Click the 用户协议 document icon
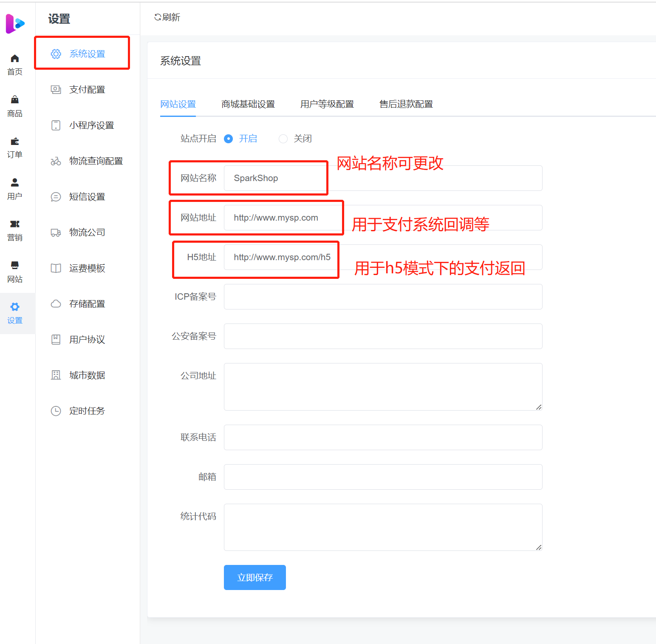This screenshot has width=656, height=644. pyautogui.click(x=56, y=340)
